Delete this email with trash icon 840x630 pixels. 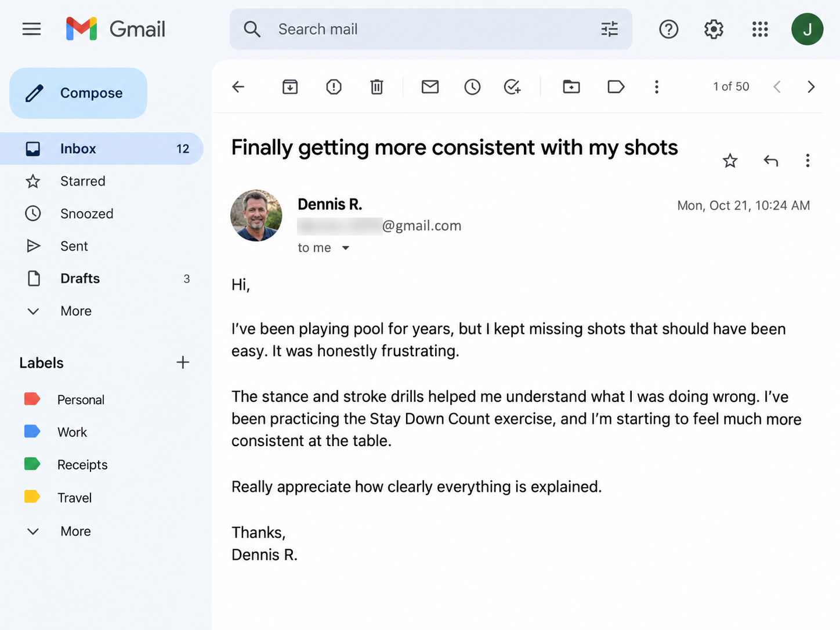[377, 87]
